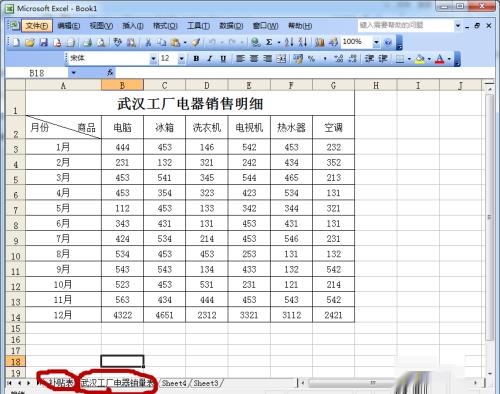The height and width of the screenshot is (394, 500).
Task: Select the row 5 header
Action: coord(15,179)
